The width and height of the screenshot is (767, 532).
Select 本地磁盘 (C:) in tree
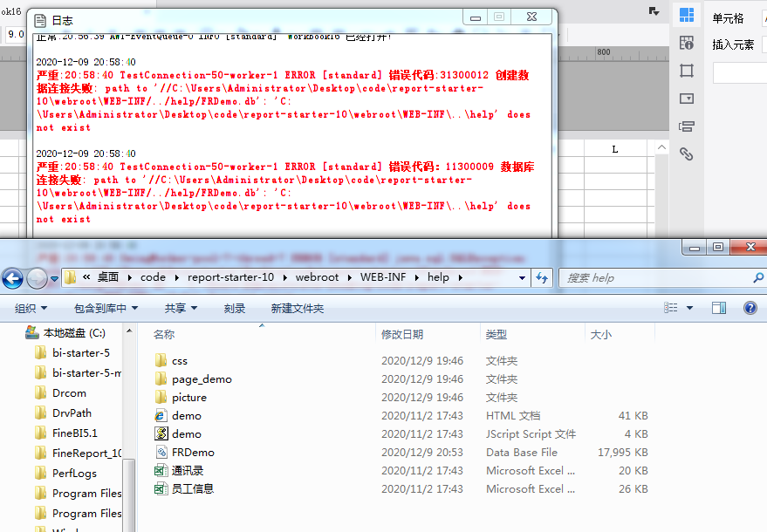[x=65, y=333]
